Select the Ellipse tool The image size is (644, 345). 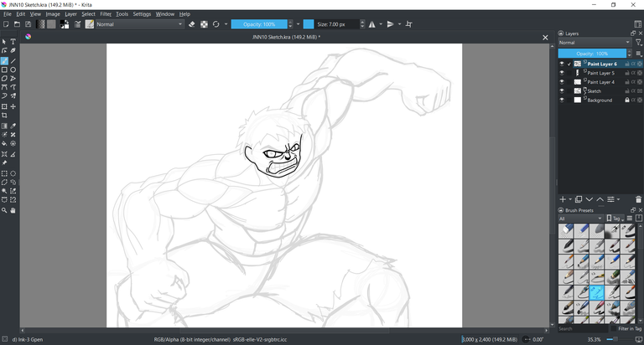[x=13, y=70]
